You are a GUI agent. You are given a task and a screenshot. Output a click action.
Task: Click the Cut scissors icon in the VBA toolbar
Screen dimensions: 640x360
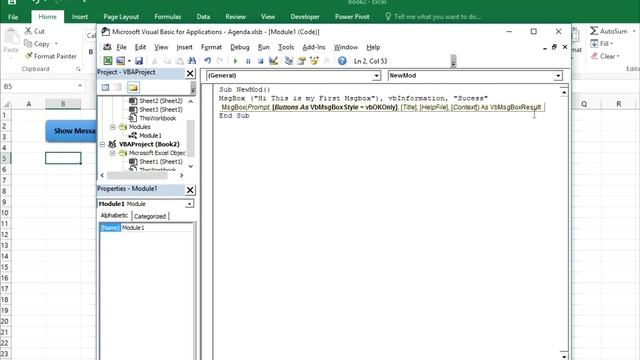[154, 61]
